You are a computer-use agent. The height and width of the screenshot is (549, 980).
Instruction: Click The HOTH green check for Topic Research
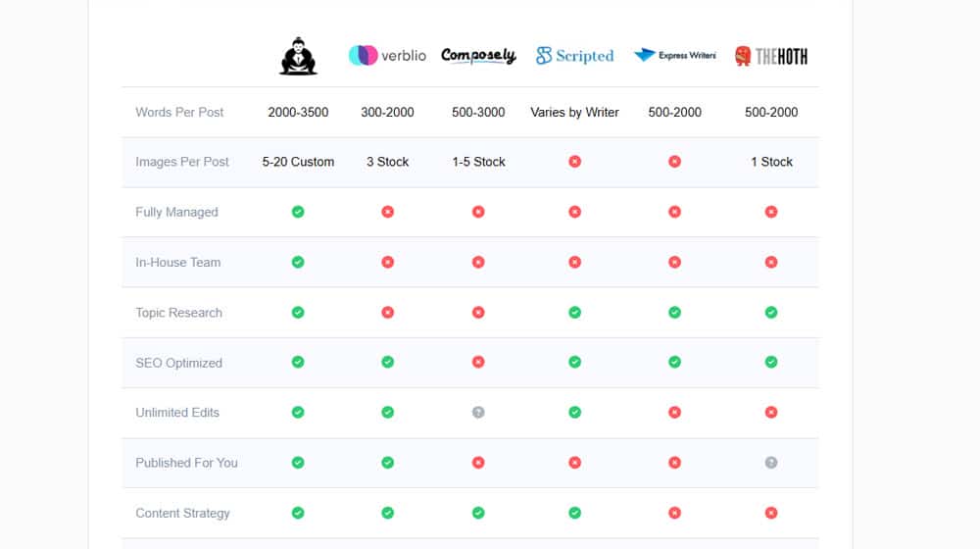[x=771, y=313]
